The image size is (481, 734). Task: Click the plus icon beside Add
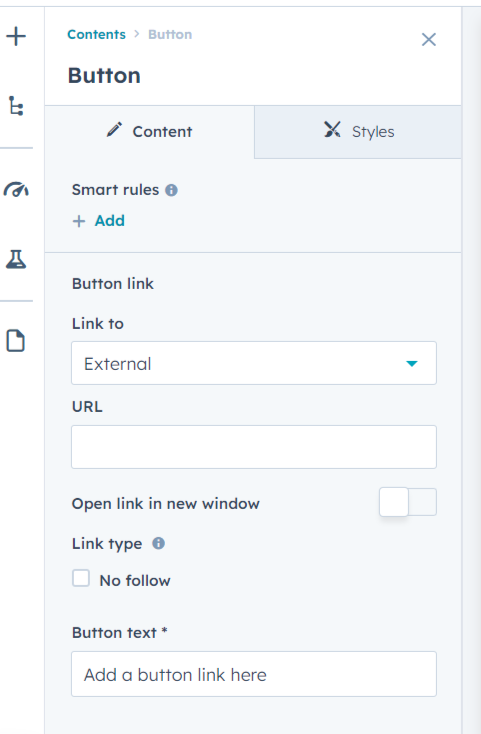(79, 221)
